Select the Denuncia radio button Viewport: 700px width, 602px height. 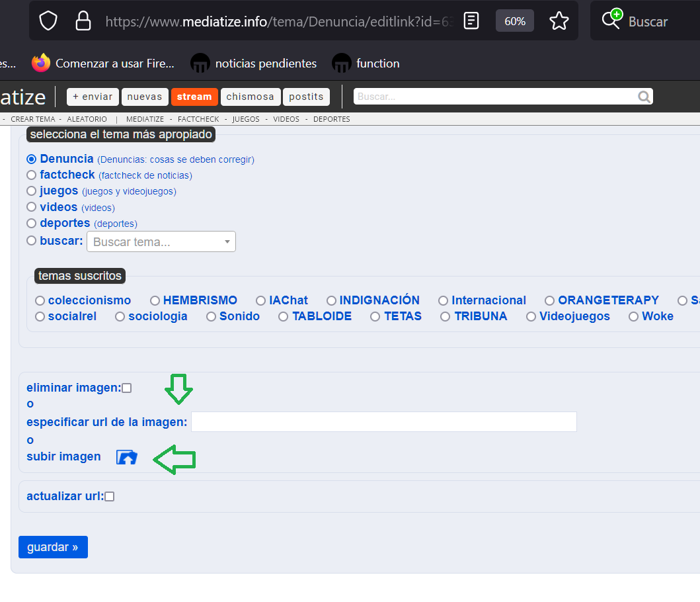tap(31, 159)
